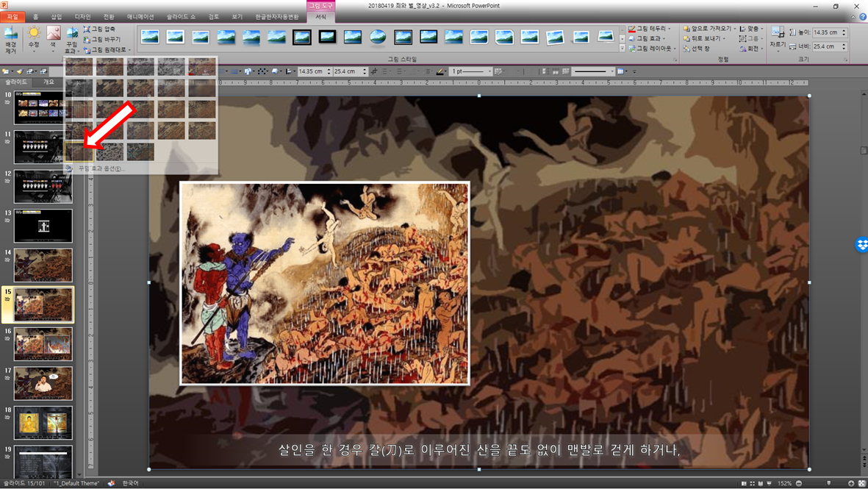Viewport: 868px width, 489px height.
Task: Increase height with ribbon spinner up arrow
Action: click(x=844, y=30)
